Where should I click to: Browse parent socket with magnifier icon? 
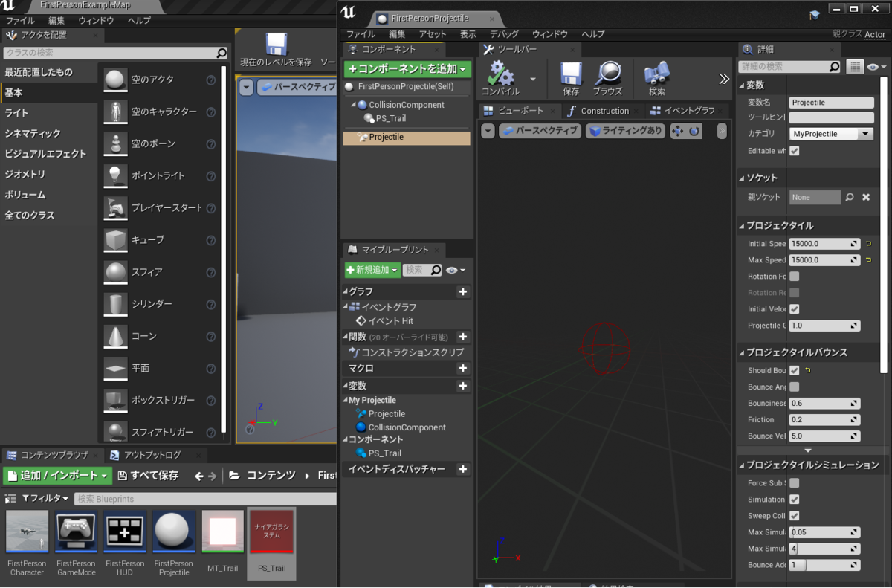pyautogui.click(x=850, y=197)
